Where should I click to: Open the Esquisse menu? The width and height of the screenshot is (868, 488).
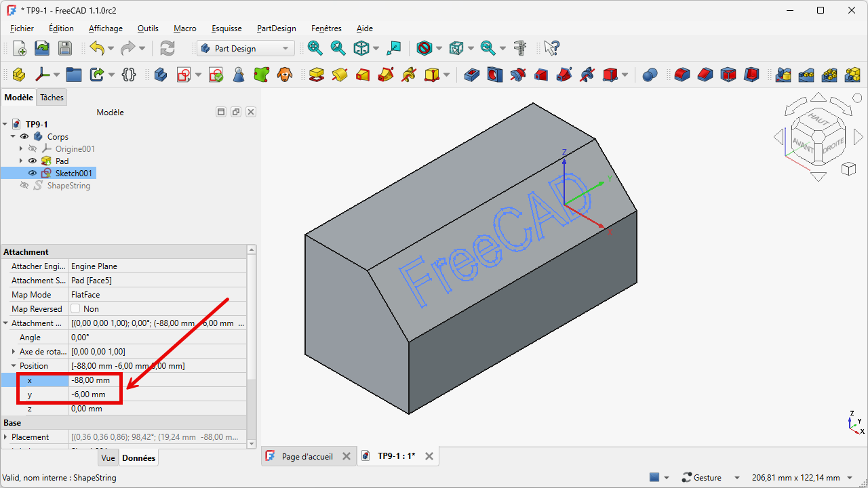[226, 28]
